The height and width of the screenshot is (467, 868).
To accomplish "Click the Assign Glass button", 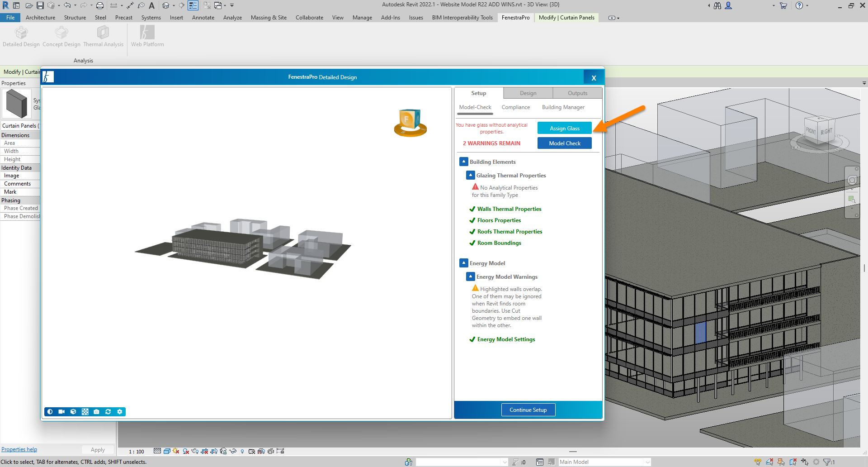I will (x=564, y=128).
